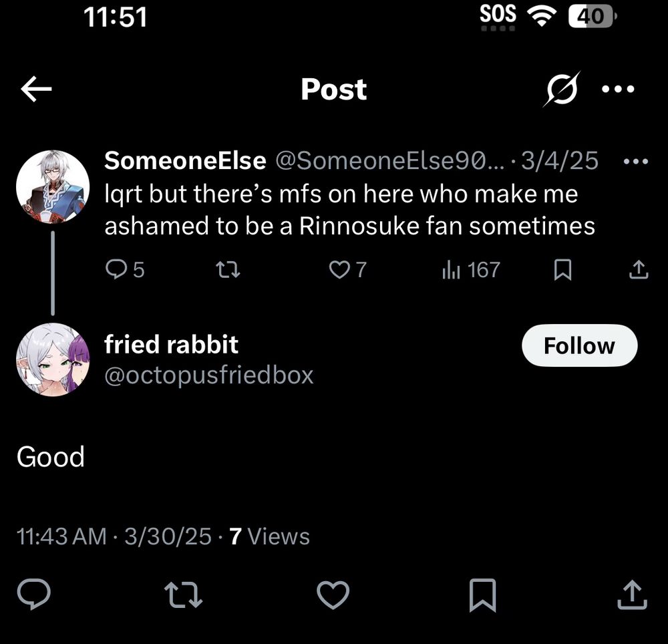Screen dimensions: 668x644
Task: Open post options three-dot menu in header
Action: (618, 89)
